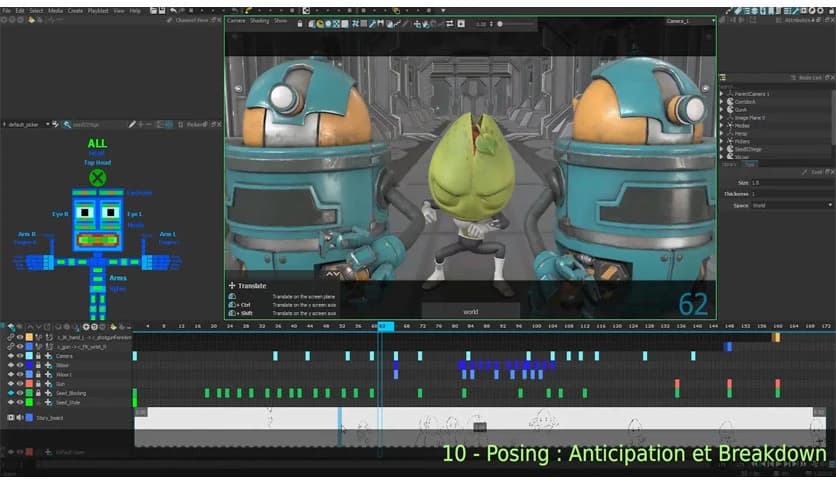The height and width of the screenshot is (484, 836).
Task: Click the Arms label in picker
Action: click(118, 278)
